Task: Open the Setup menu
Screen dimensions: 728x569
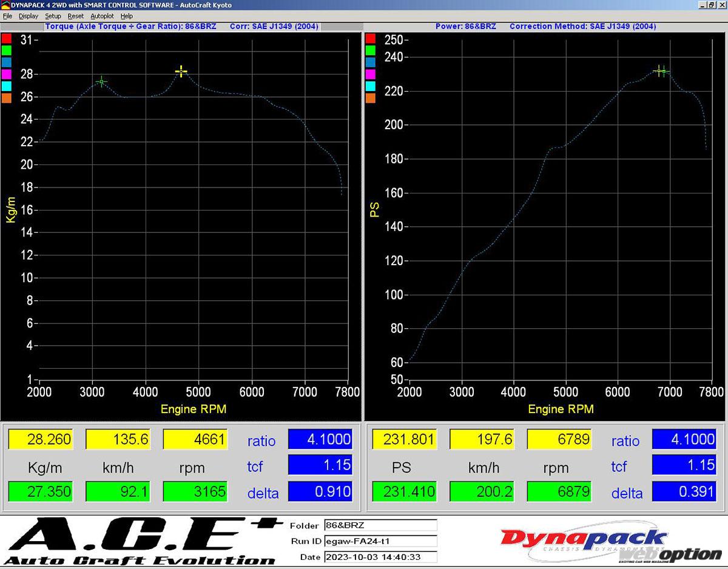Action: (x=53, y=16)
